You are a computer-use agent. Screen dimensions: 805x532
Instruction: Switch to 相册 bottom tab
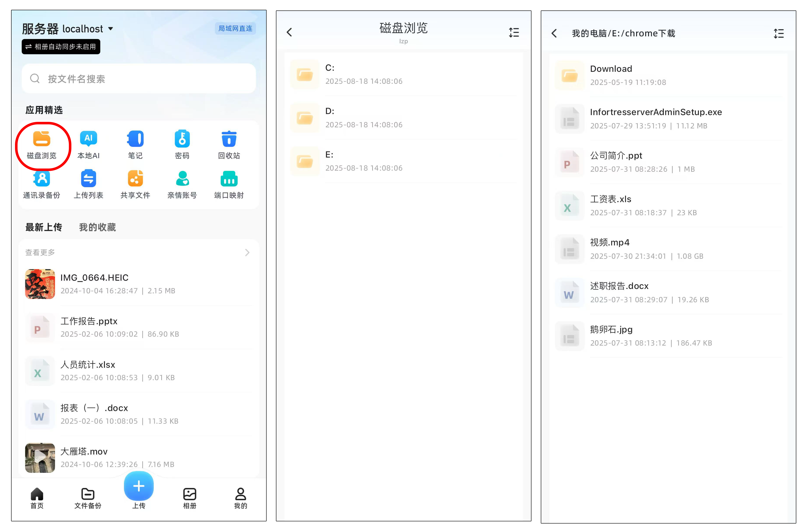189,498
